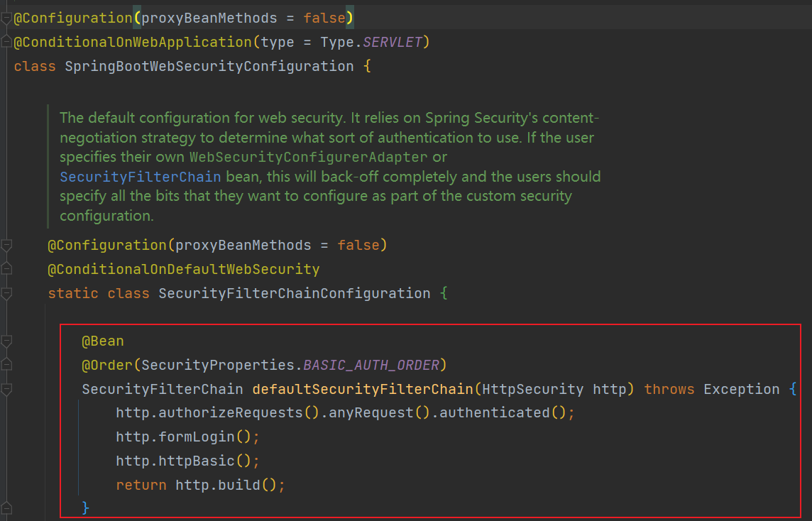Click WebSecurityConfigurerAdapter in the documentation comment

(308, 157)
